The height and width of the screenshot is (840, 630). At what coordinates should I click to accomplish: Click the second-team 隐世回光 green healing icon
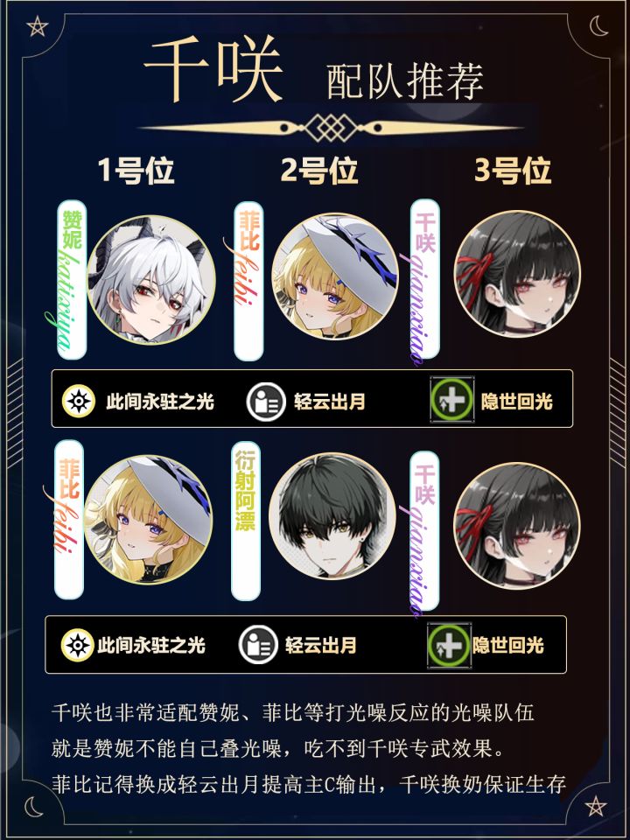(x=449, y=645)
